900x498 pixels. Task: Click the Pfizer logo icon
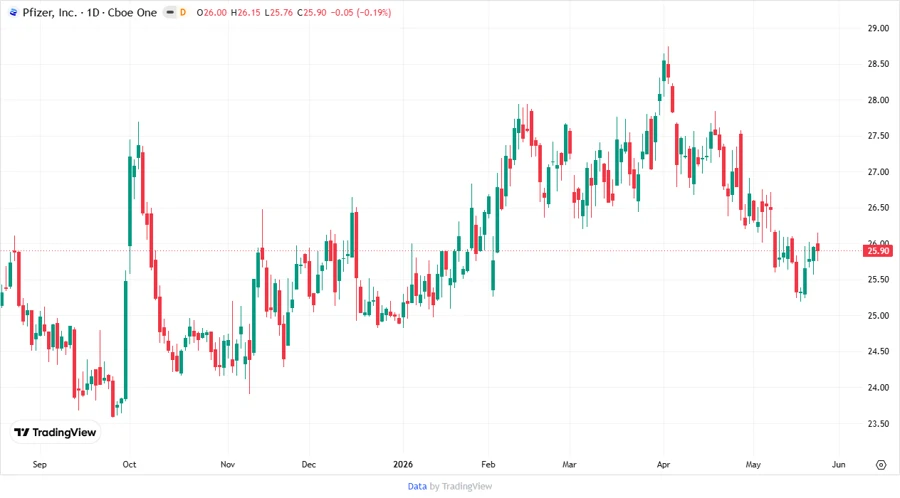coord(13,12)
